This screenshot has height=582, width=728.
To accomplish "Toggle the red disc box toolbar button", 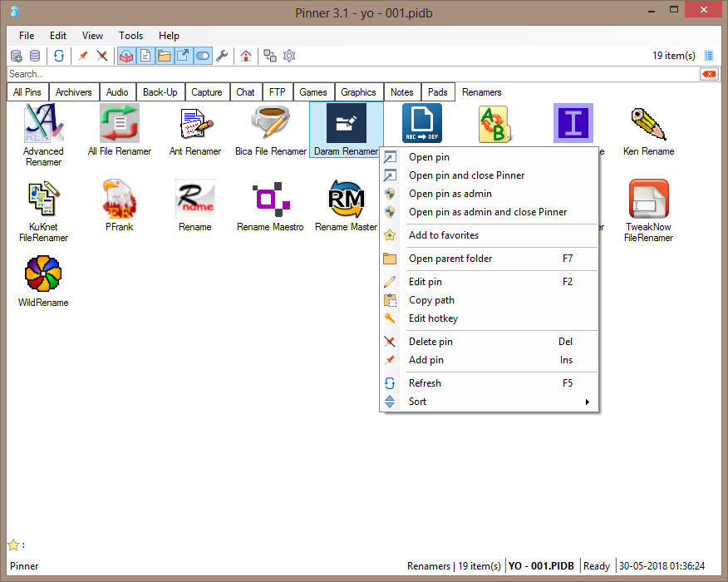I will coord(126,56).
